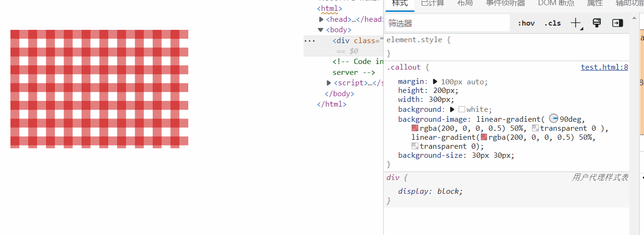Click the element.style rule header
Screen dimensions: 644x235
click(x=418, y=40)
